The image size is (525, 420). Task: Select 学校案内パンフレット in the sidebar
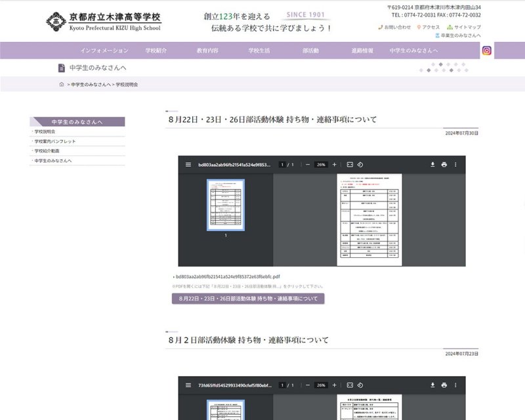tap(55, 141)
